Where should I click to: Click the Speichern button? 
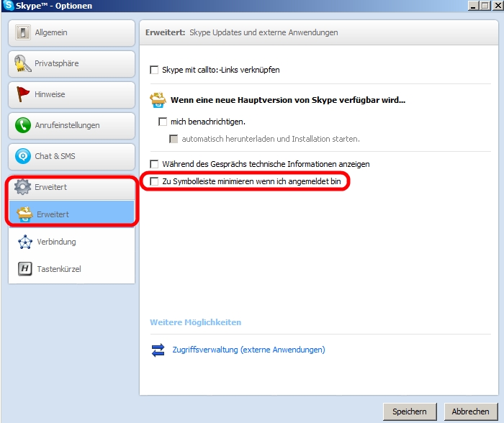tap(410, 411)
